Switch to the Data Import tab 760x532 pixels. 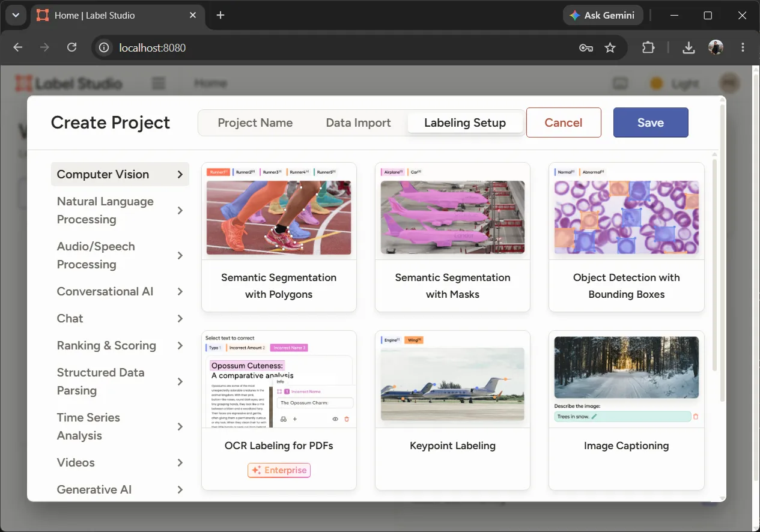pos(359,122)
